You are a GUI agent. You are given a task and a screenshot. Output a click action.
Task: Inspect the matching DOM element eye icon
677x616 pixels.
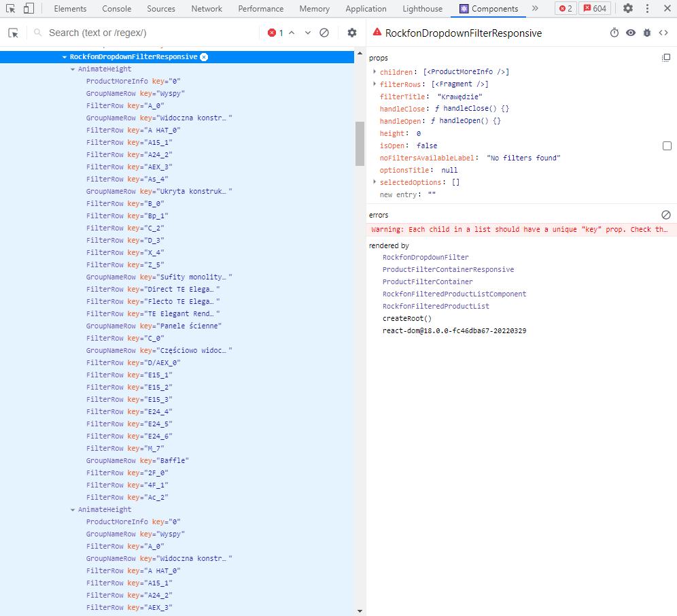click(x=631, y=33)
